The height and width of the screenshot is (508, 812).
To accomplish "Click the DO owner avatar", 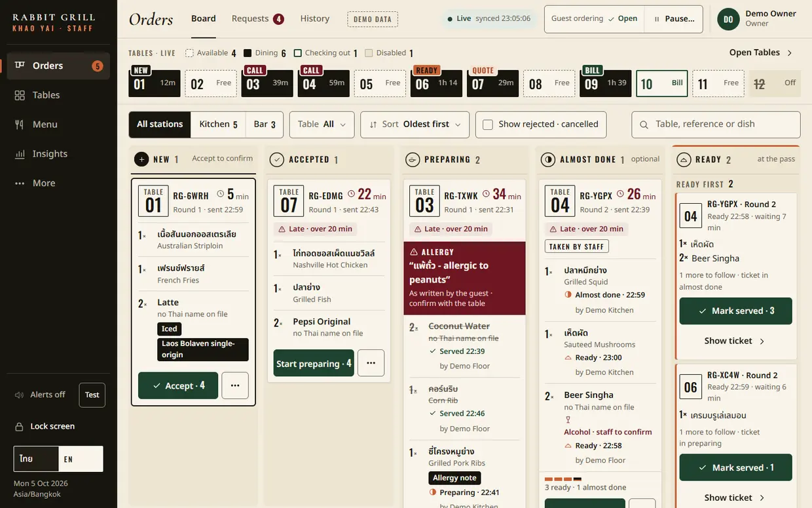I will click(x=729, y=19).
